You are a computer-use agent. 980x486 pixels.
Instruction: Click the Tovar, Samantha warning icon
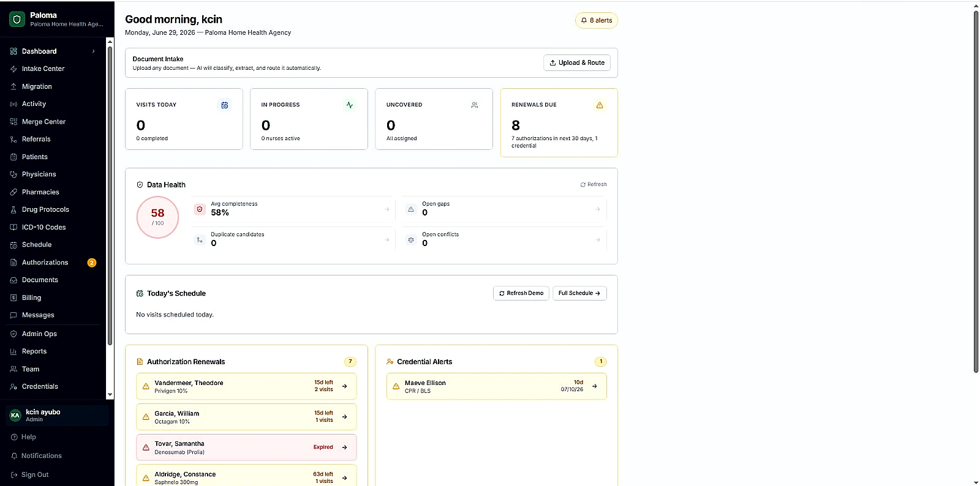pos(146,447)
